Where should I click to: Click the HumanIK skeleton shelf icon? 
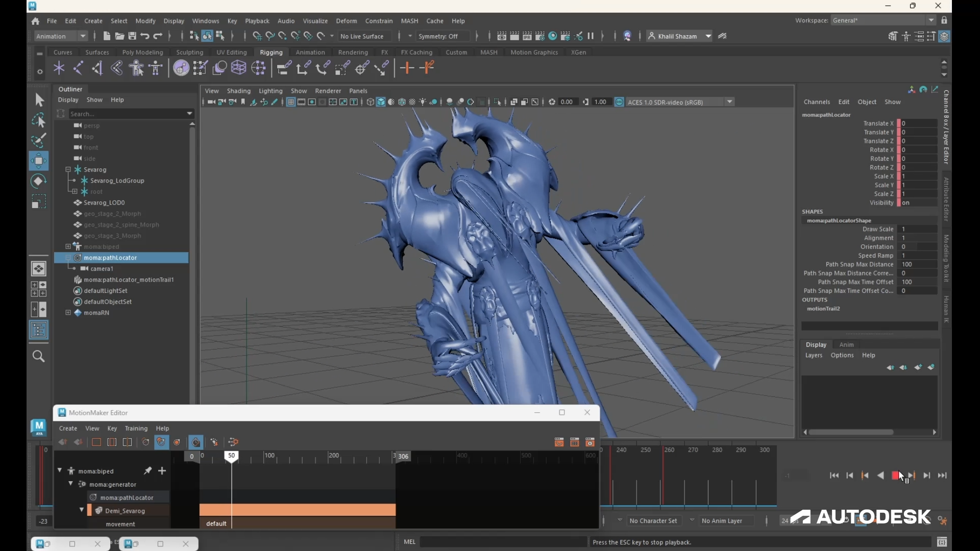(x=156, y=68)
